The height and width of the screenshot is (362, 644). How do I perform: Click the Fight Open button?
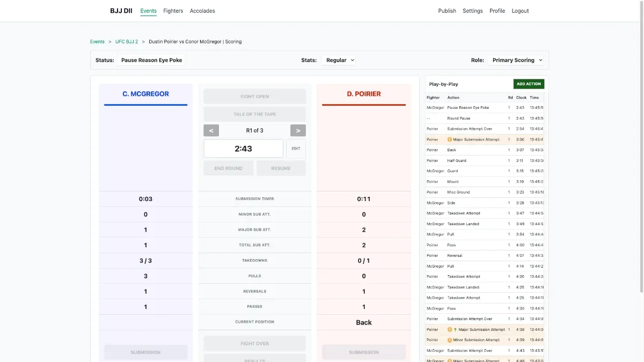point(255,97)
